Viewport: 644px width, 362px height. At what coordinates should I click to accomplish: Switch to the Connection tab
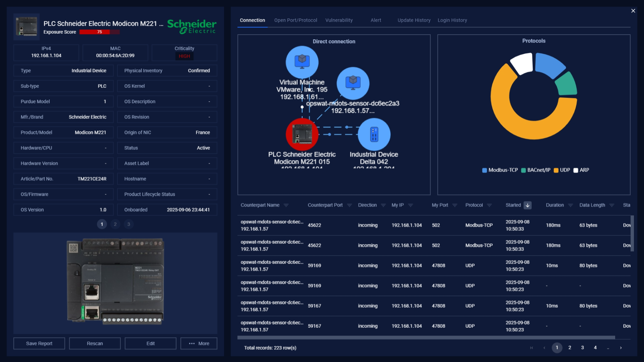[x=252, y=20]
